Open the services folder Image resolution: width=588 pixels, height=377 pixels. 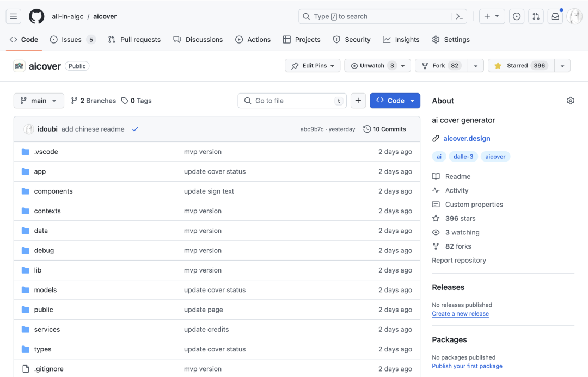47,330
